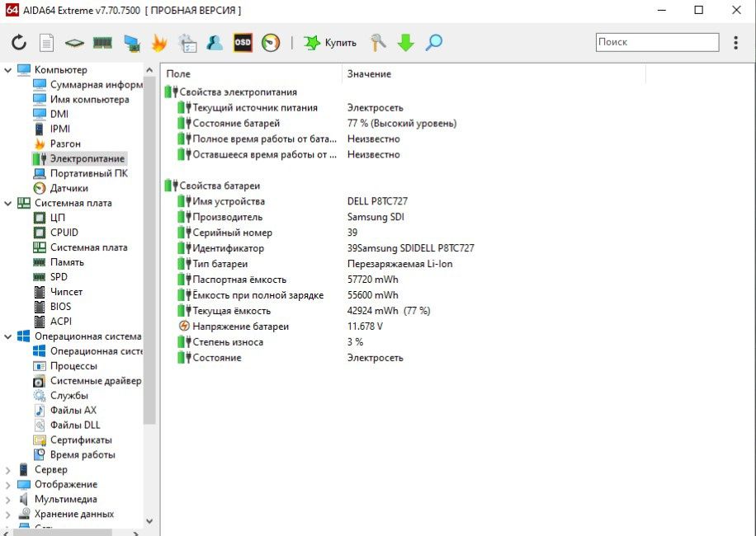Open the memory module benchmark icon
Viewport: 756px width, 536px height.
pos(102,43)
